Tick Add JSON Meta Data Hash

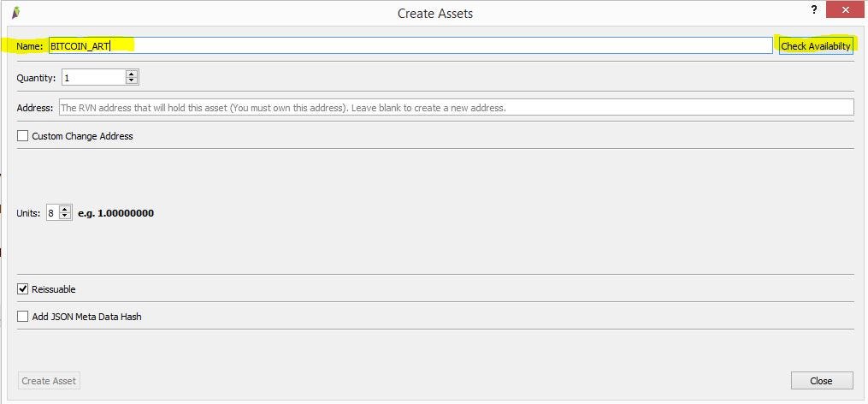click(x=23, y=317)
